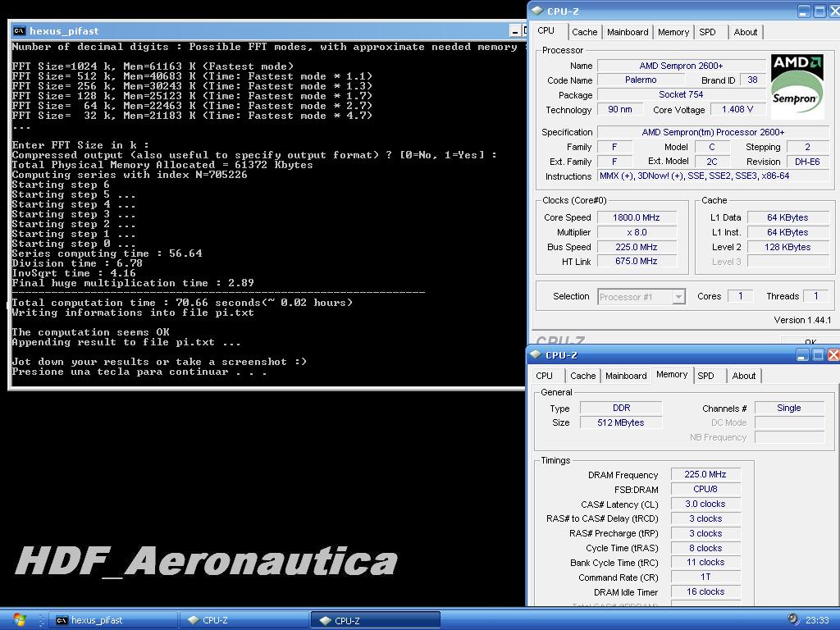Screen dimensions: 840x630
Task: Switch to first CPU-Z taskbar button
Action: 244,620
